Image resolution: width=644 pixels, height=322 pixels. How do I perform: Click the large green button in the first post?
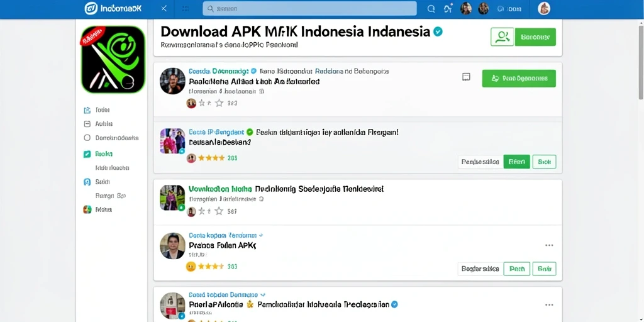click(519, 78)
